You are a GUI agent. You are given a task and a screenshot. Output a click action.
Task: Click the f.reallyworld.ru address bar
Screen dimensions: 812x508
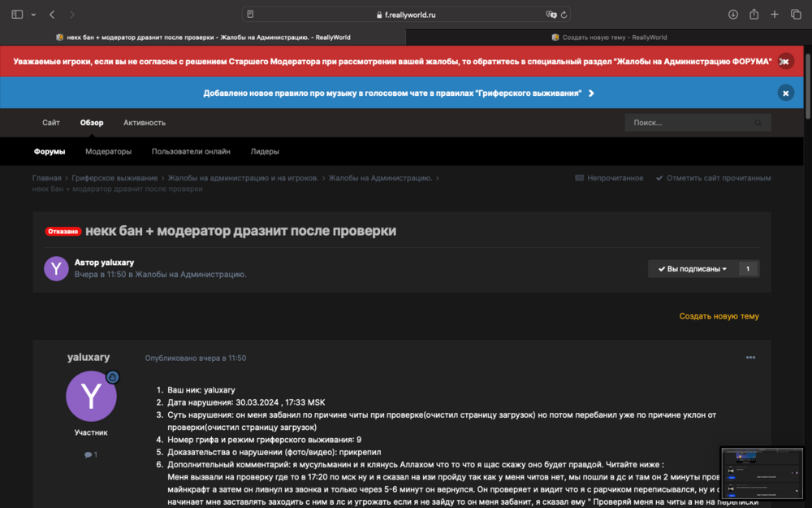pyautogui.click(x=406, y=15)
